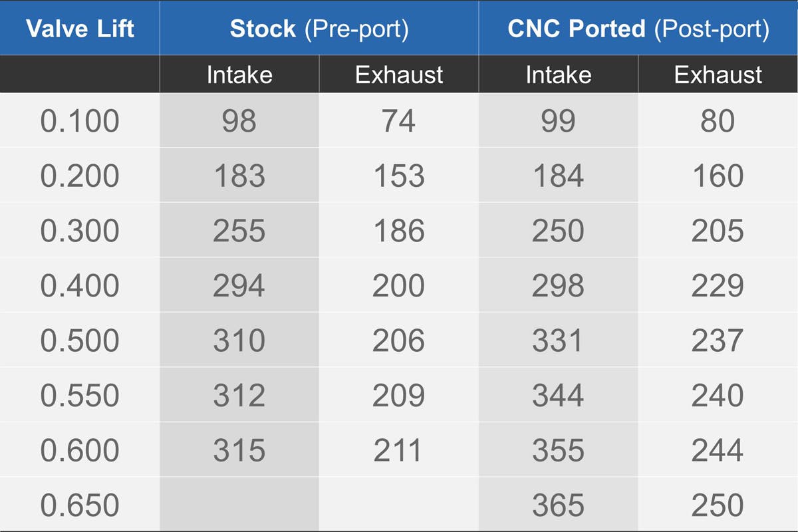Click the CNC ported exhaust value 229
798x532 pixels.
(x=718, y=286)
